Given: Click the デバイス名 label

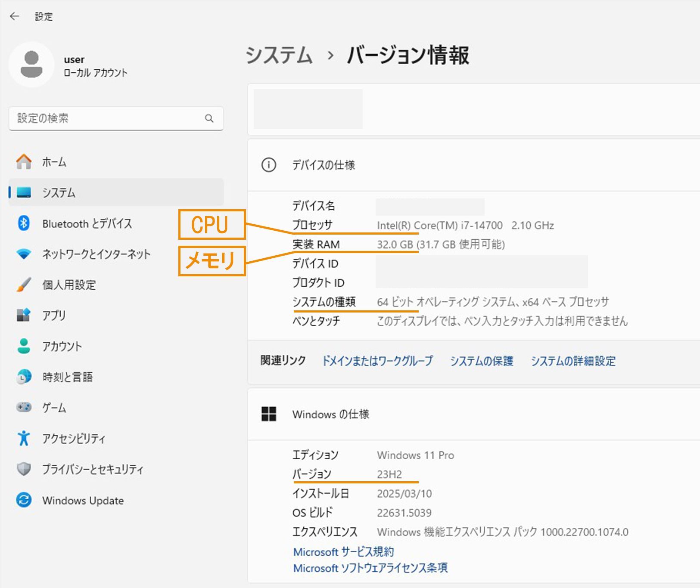Looking at the screenshot, I should click(x=314, y=206).
